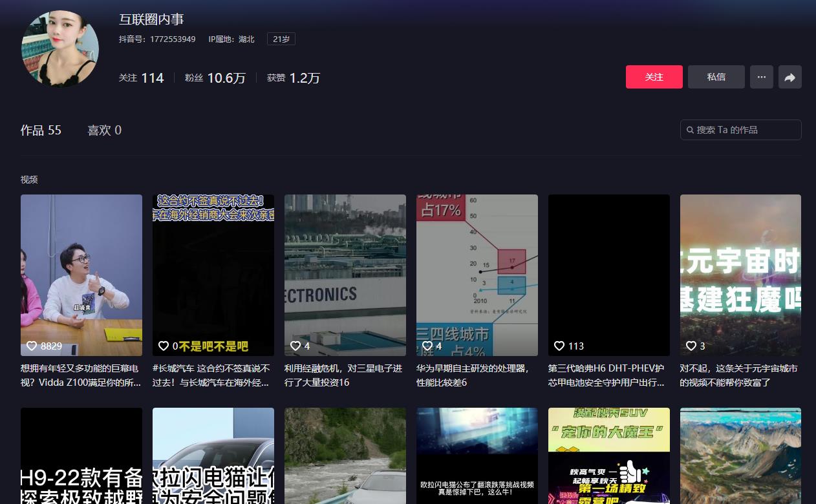Viewport: 816px width, 504px height.
Task: Click the heart icon showing 113 likes
Action: click(x=559, y=346)
